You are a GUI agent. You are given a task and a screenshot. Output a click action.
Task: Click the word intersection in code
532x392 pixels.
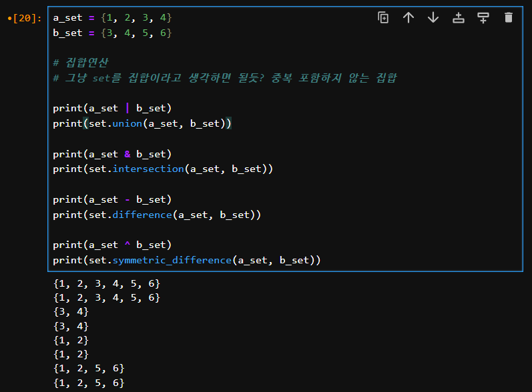[148, 169]
